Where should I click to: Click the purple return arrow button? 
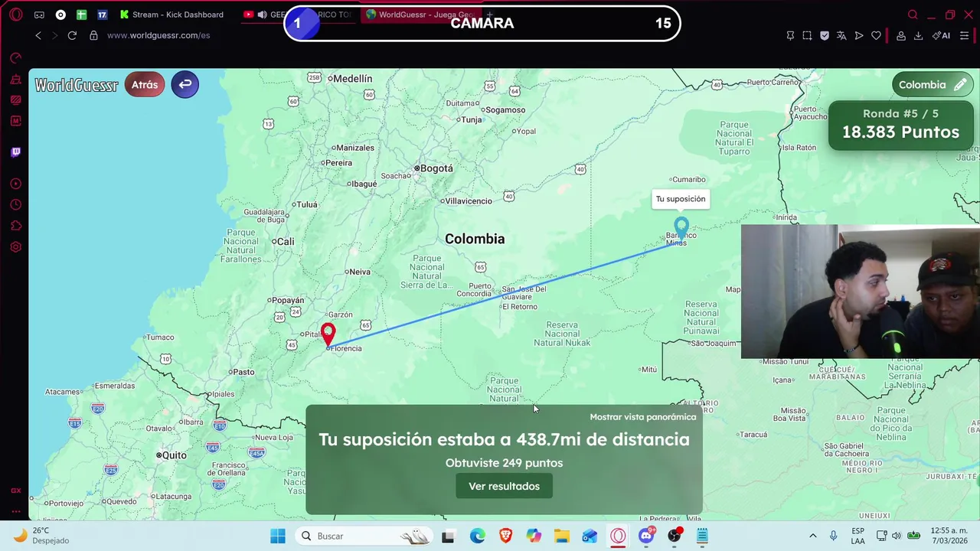[185, 85]
